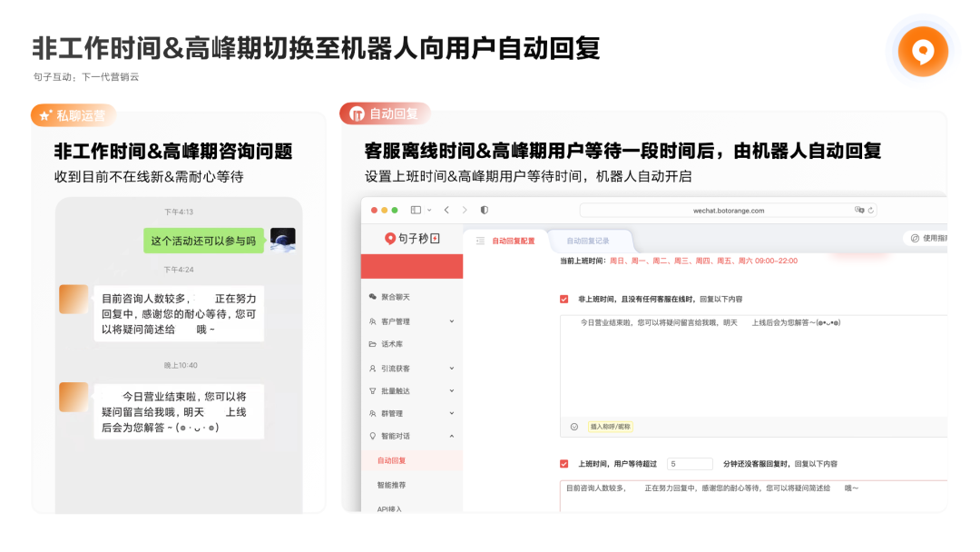Image resolution: width=980 pixels, height=552 pixels.
Task: Maximize the browser window with the green button
Action: (395, 210)
